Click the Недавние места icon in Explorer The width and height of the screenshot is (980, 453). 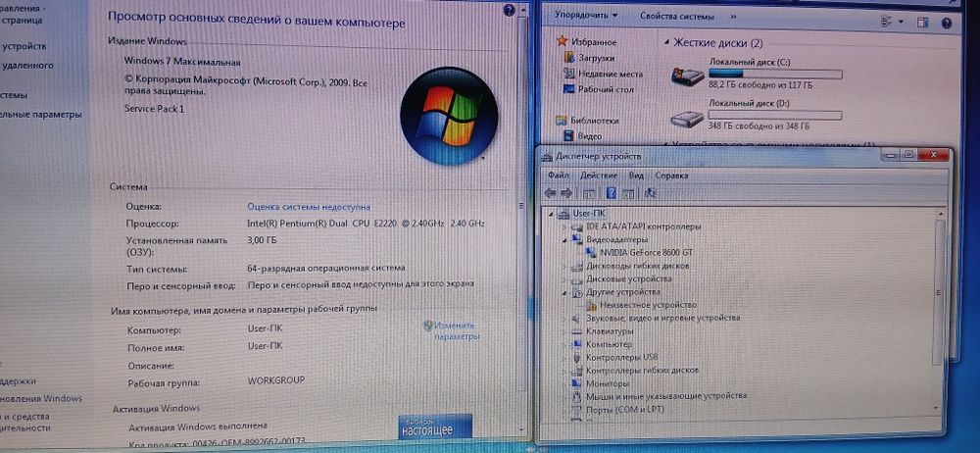568,74
